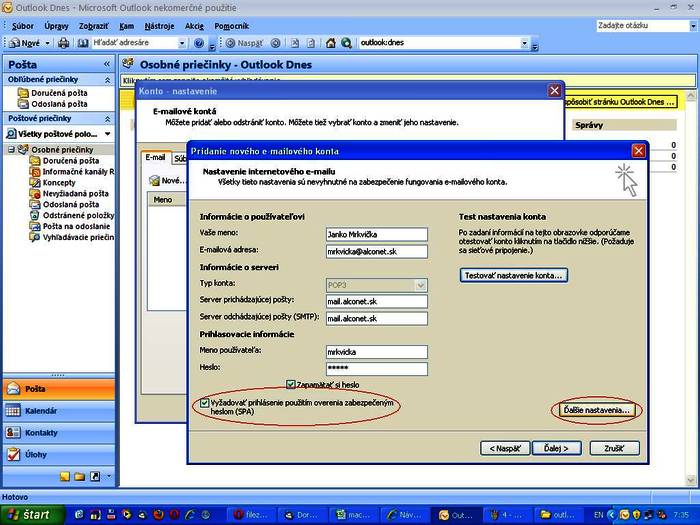Open Všetky poštové položky dropdown

point(108,134)
